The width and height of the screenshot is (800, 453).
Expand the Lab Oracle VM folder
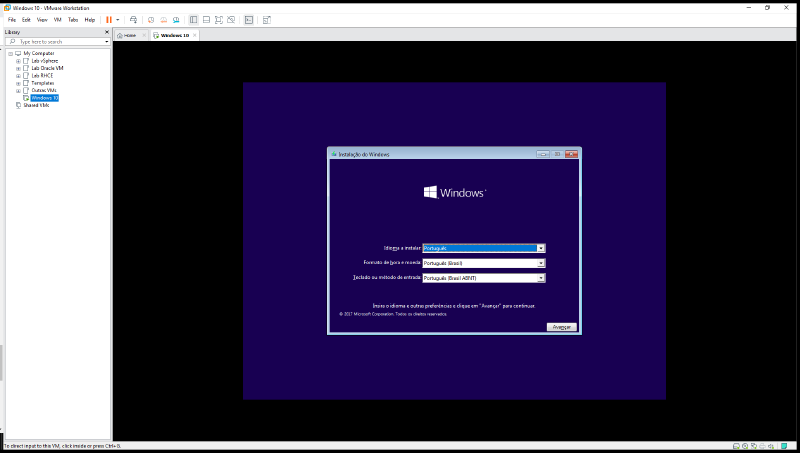pos(18,67)
